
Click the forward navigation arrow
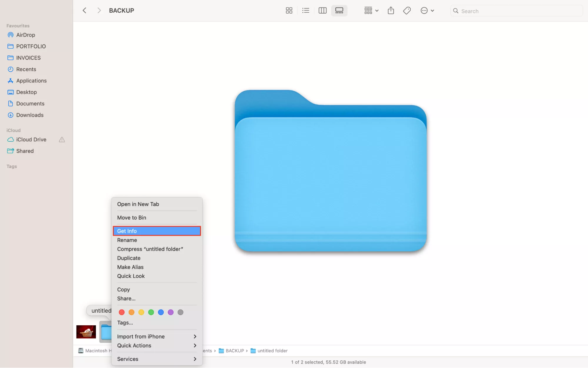pos(99,10)
